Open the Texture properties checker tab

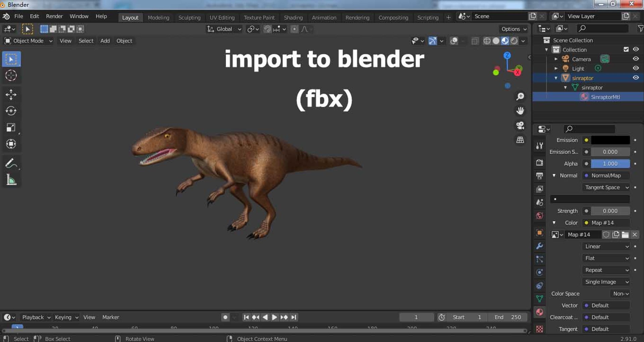[x=539, y=329]
